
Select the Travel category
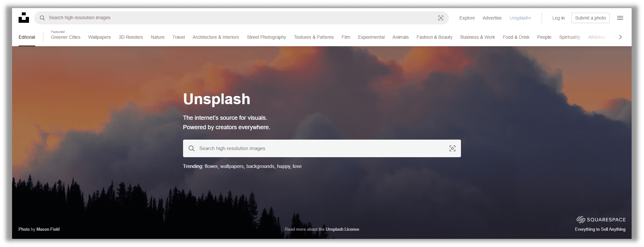(x=179, y=37)
